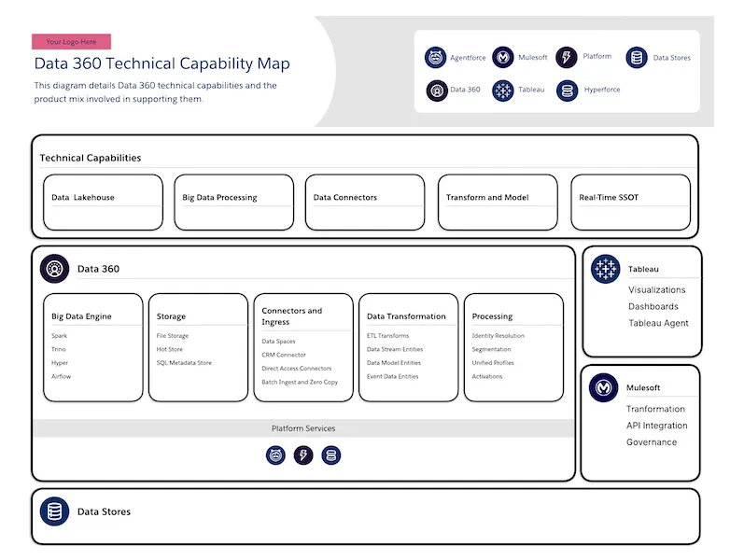Click Agentforce icon under Platform Services
730x560 pixels.
click(275, 455)
